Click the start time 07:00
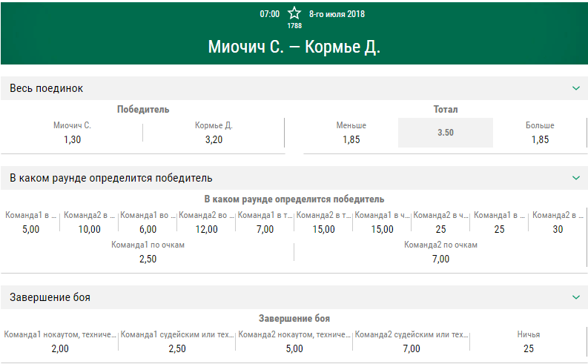This screenshot has width=588, height=364. 270,14
